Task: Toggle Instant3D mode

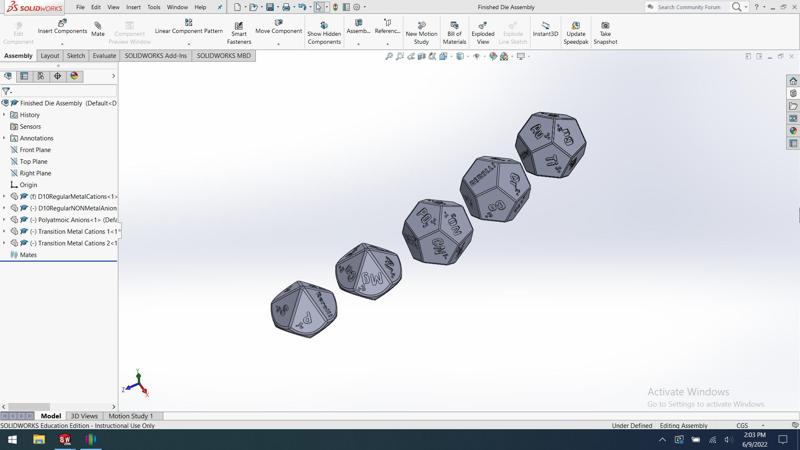Action: pyautogui.click(x=545, y=29)
